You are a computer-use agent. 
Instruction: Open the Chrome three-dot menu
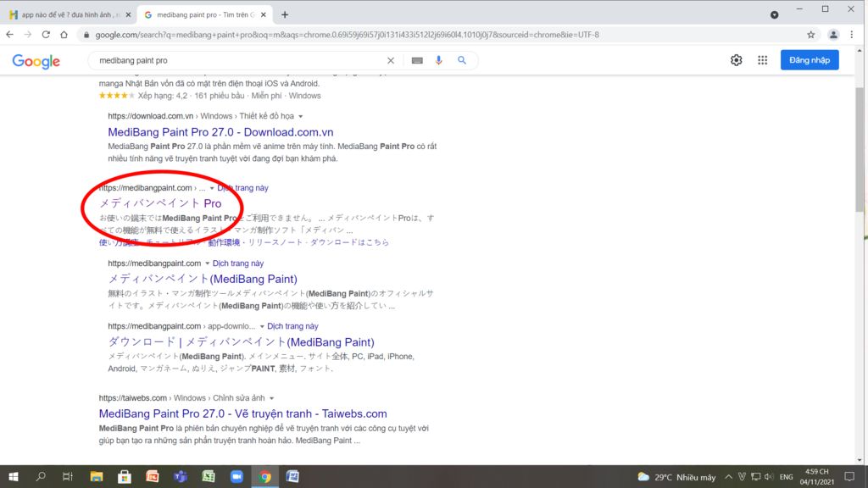(852, 34)
